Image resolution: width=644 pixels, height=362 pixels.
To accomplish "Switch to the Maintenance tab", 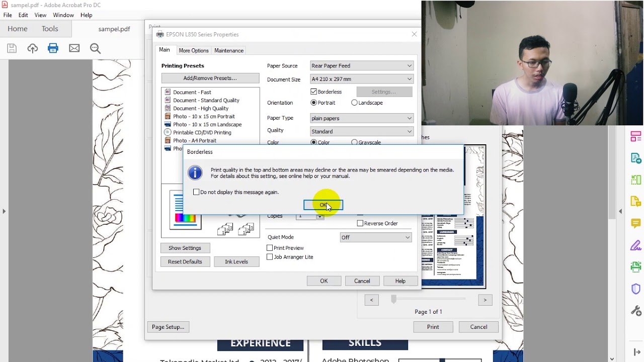I will click(229, 50).
